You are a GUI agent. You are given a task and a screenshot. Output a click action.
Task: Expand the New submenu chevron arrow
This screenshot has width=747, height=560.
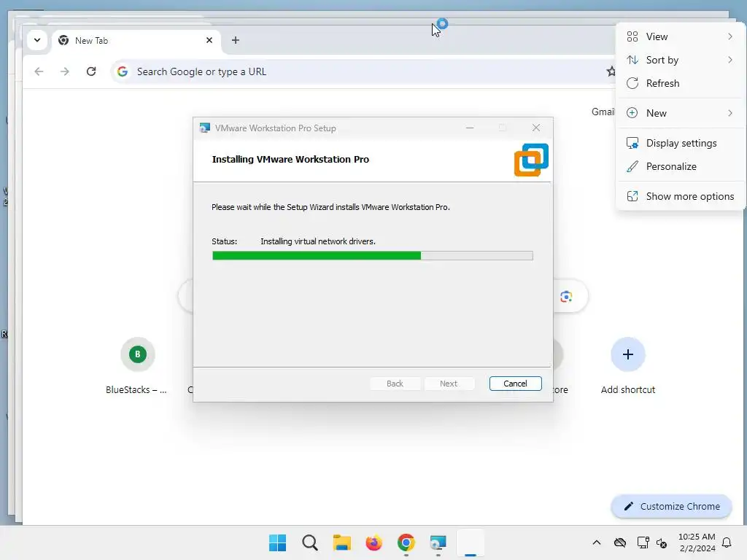pos(729,113)
